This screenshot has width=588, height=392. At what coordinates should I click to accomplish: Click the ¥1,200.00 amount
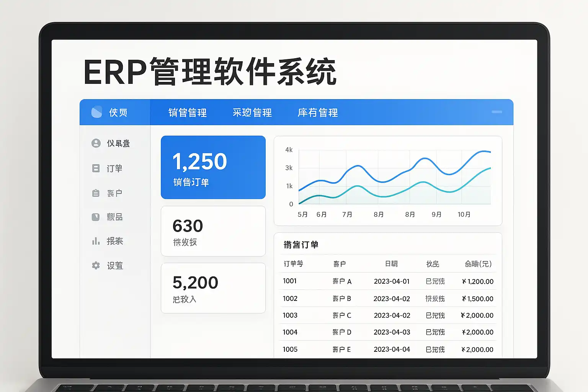[x=478, y=281]
